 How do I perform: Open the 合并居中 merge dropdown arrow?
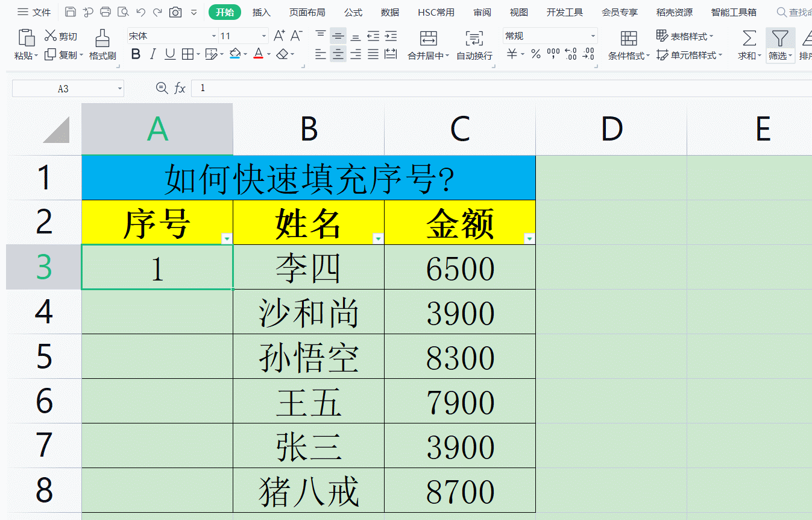[447, 56]
